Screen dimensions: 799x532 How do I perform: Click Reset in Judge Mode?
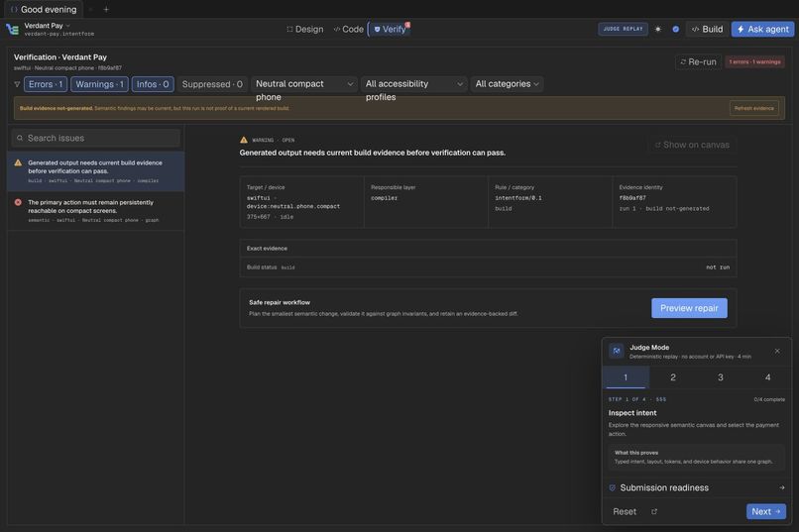coord(625,511)
